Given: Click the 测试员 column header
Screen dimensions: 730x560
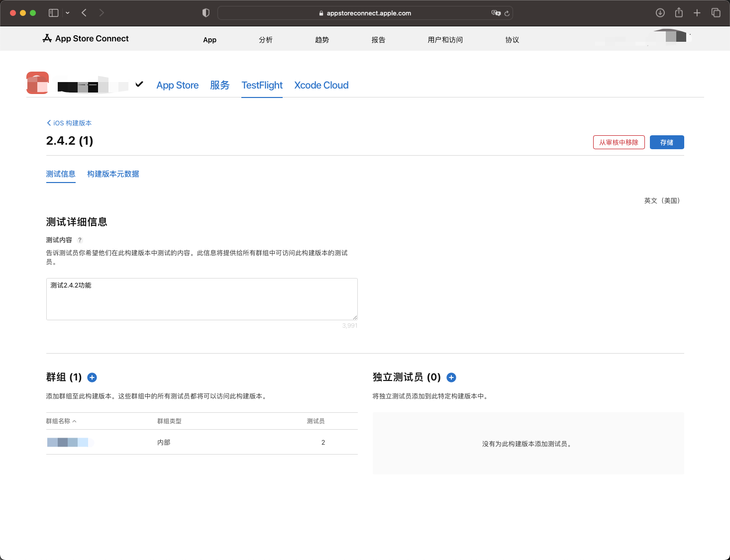Looking at the screenshot, I should click(315, 421).
